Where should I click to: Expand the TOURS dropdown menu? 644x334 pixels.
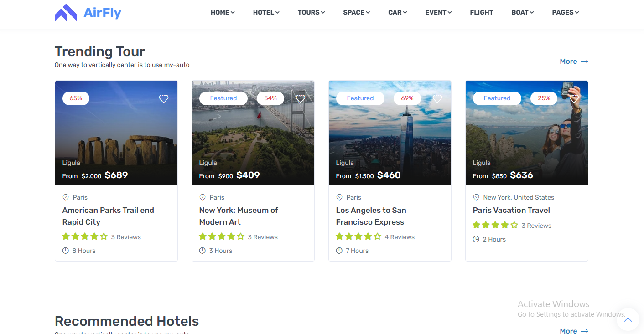click(311, 13)
